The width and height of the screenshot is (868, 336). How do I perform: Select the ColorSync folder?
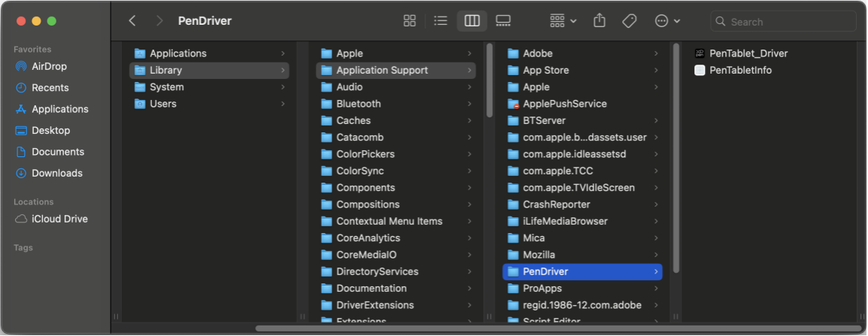[359, 171]
